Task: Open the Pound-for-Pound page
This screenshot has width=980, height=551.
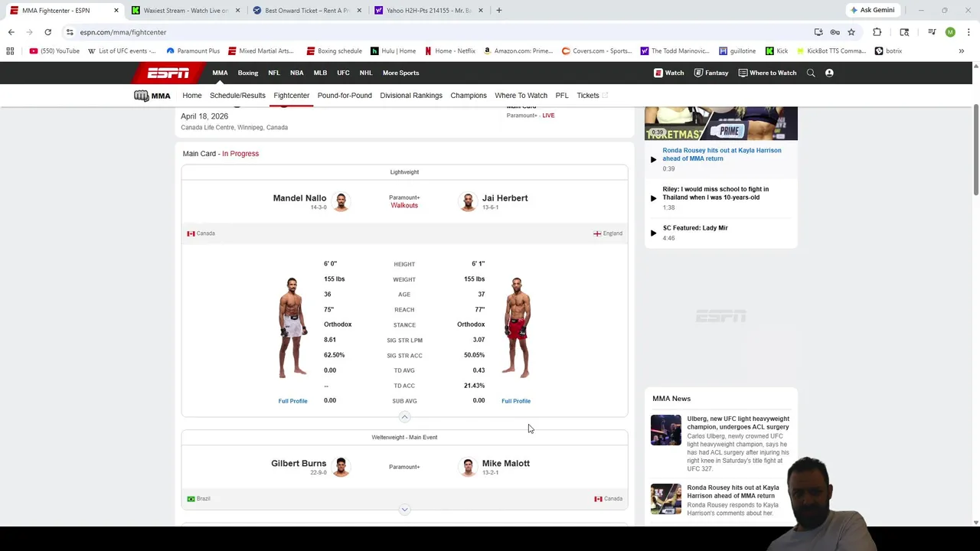Action: click(345, 96)
